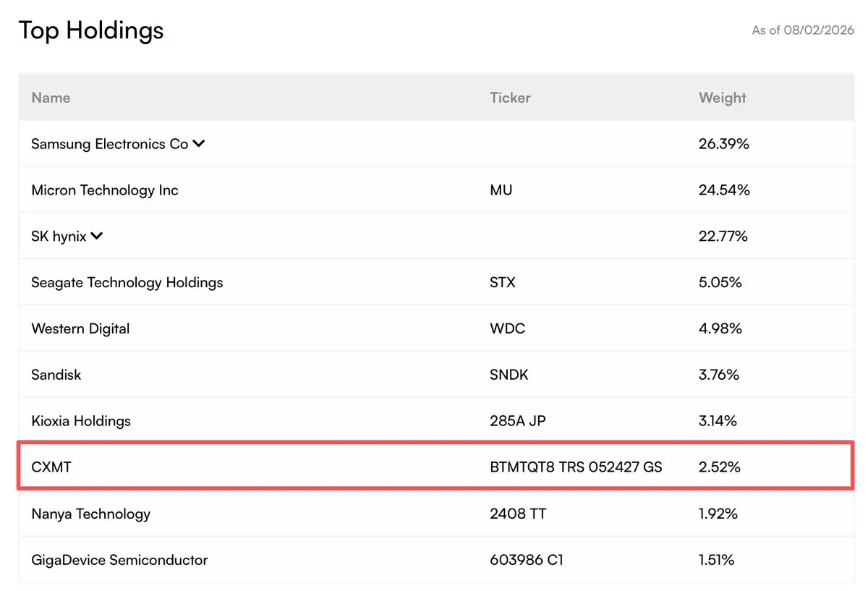Click the STX ticker cell
The image size is (868, 591).
tap(503, 283)
